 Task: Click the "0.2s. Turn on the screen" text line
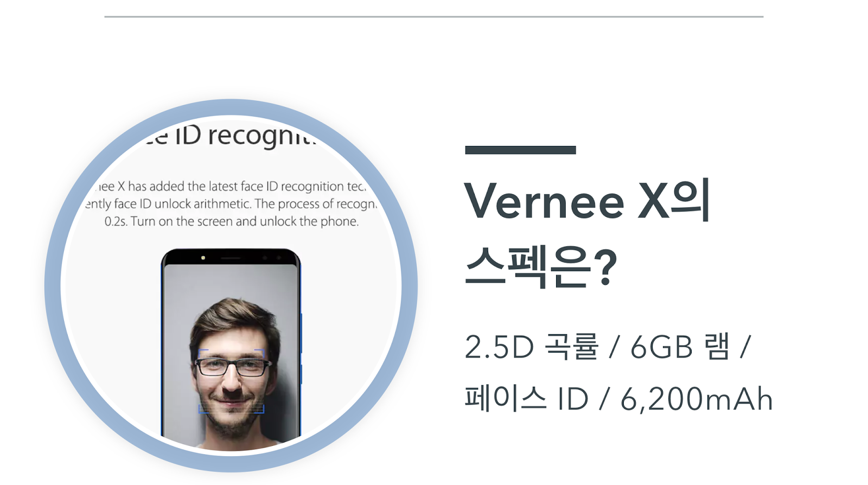[232, 221]
